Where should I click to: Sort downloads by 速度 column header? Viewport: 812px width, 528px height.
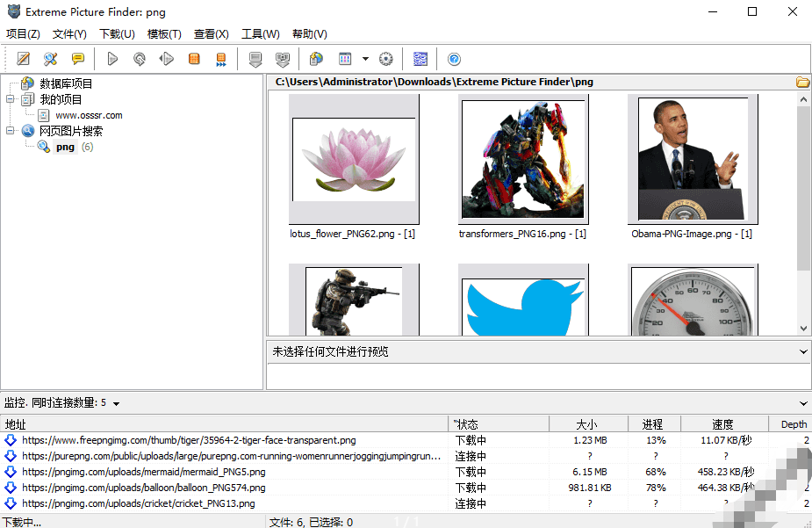click(x=724, y=424)
